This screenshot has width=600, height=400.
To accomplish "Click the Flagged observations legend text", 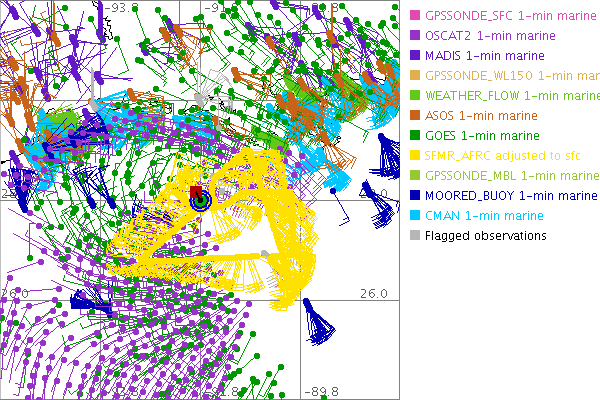I will pyautogui.click(x=486, y=236).
